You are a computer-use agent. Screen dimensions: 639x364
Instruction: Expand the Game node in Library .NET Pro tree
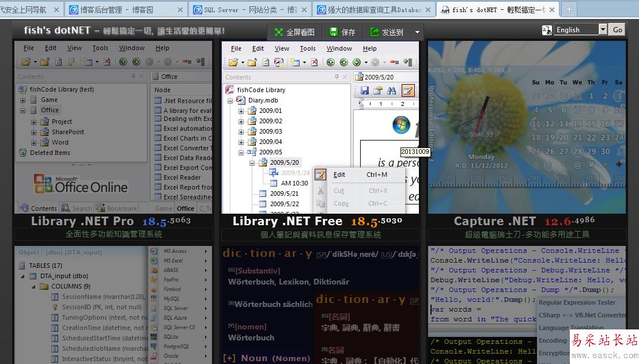pyautogui.click(x=23, y=100)
